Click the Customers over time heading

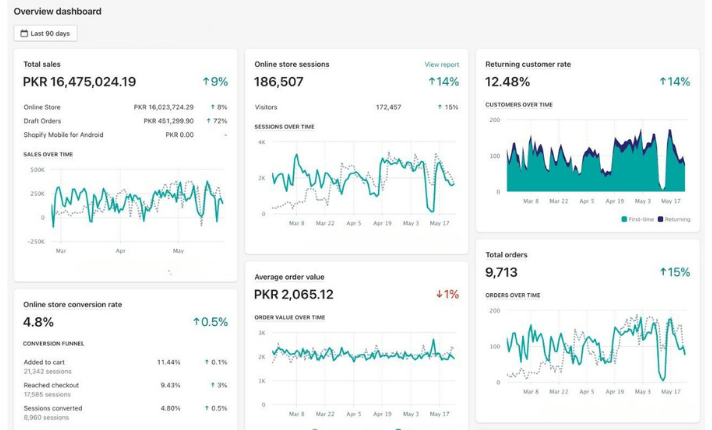[x=519, y=104]
